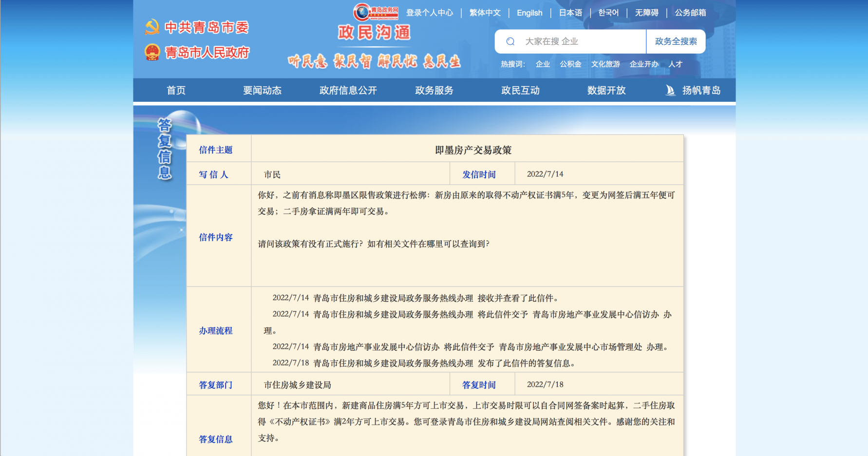
Task: Open the 政务服务 section
Action: pyautogui.click(x=434, y=90)
